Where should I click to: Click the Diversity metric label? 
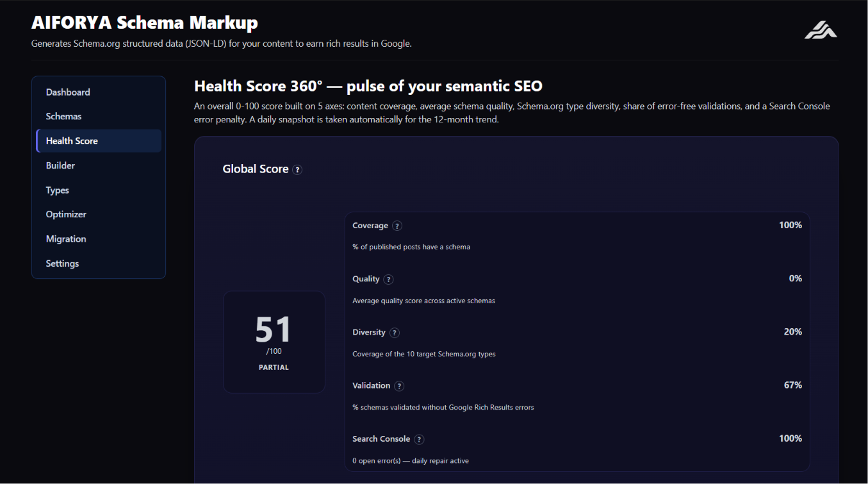click(x=369, y=332)
